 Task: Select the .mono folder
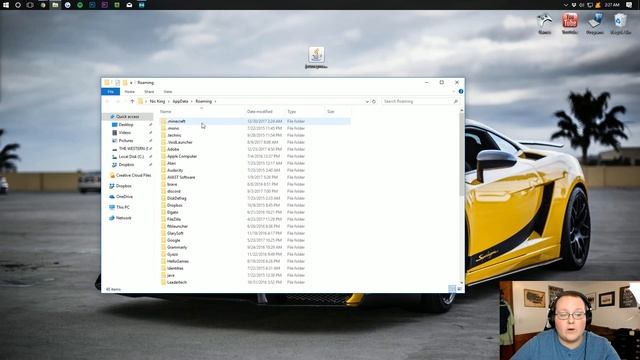(x=173, y=128)
